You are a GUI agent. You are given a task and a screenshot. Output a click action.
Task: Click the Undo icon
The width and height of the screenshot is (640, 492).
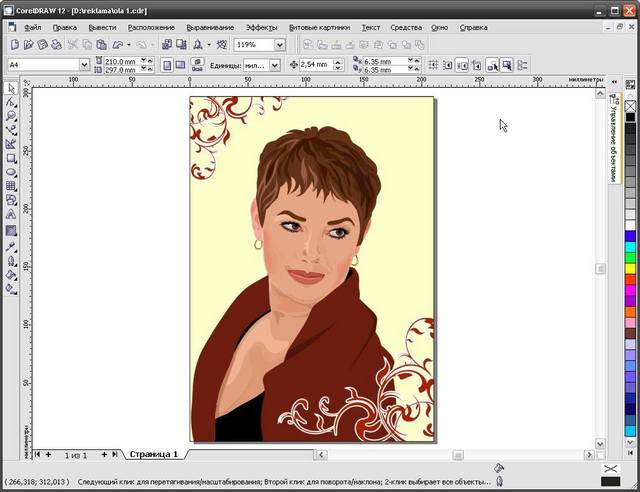118,45
